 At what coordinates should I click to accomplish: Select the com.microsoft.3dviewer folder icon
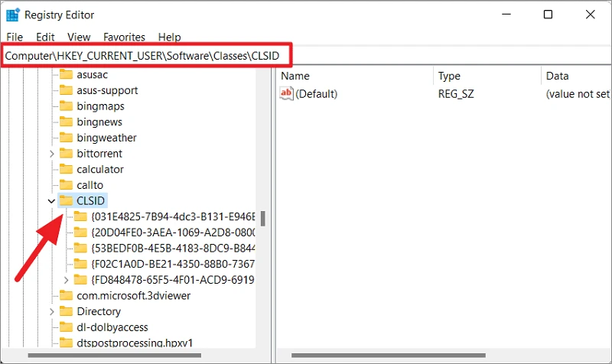coord(67,295)
